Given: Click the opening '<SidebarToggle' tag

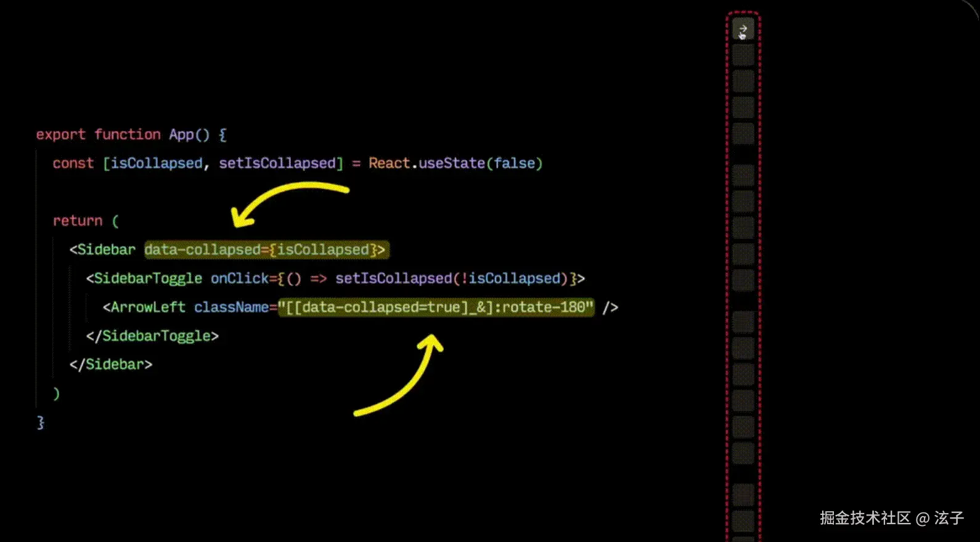Looking at the screenshot, I should point(144,278).
